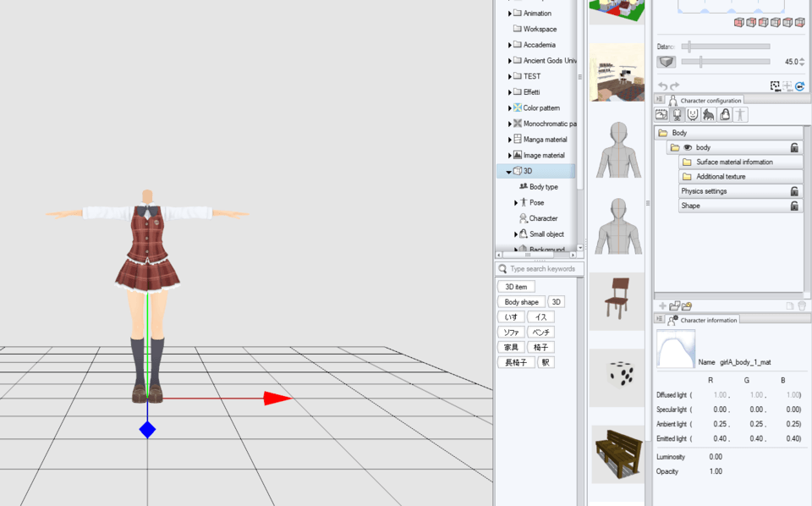
Task: Click the 45.0 perspective value stepper arrows
Action: (802, 62)
